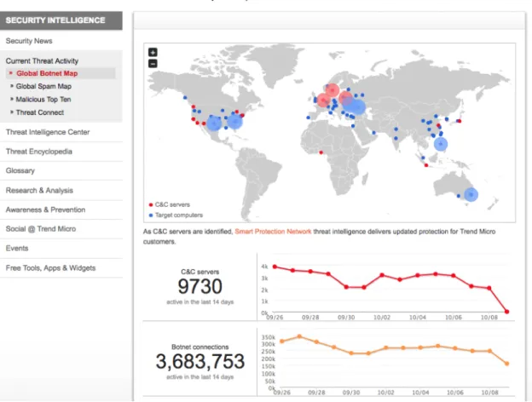Select Current Threat Activity heading
The image size is (532, 402).
coord(42,61)
